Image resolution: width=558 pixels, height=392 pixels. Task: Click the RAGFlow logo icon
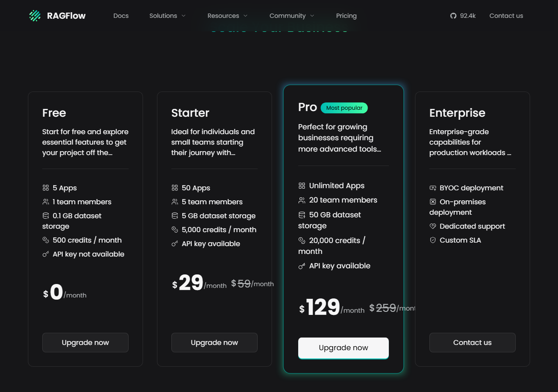[35, 16]
